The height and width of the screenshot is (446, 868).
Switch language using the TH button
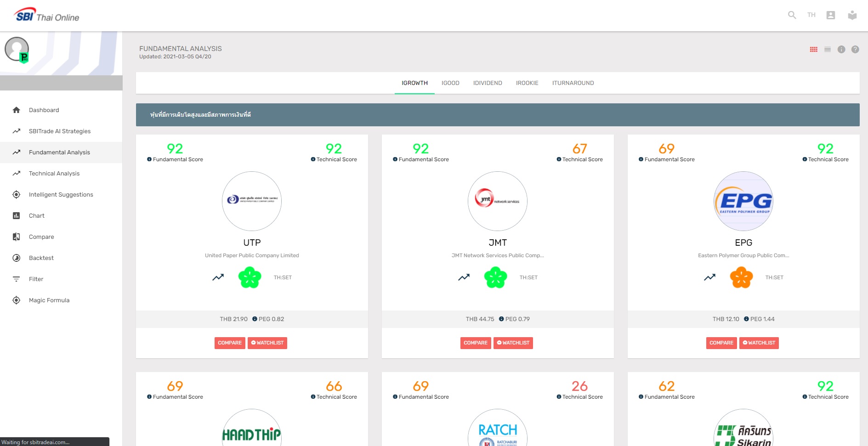tap(811, 15)
